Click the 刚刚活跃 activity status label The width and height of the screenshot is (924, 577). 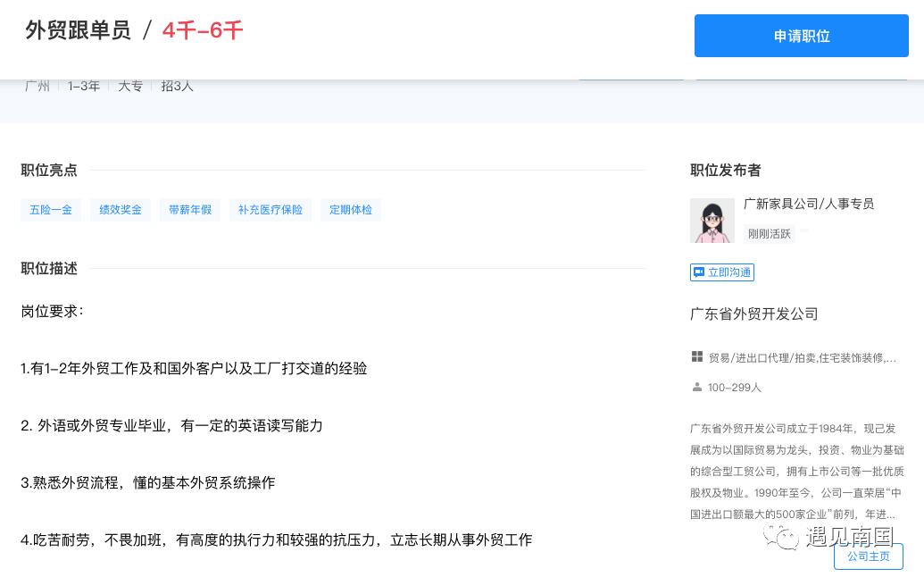(x=769, y=233)
